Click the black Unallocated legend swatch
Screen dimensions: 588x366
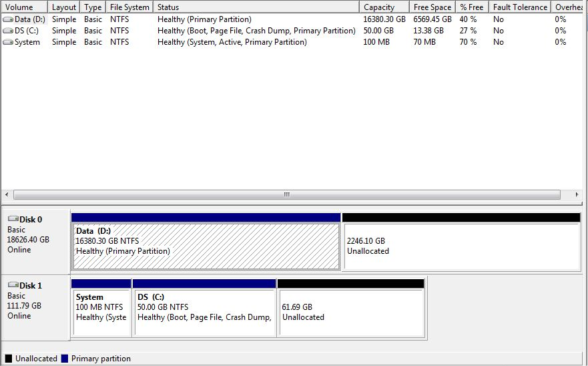(9, 359)
